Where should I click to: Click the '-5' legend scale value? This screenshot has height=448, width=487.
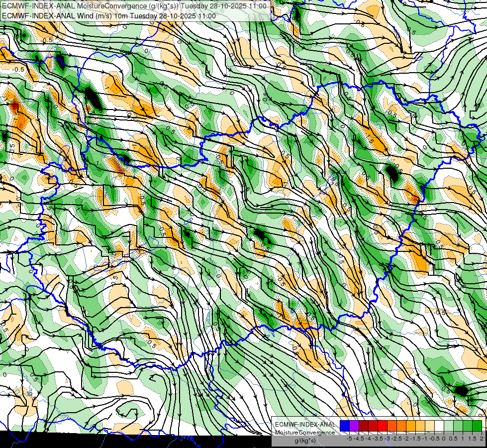[x=349, y=439]
